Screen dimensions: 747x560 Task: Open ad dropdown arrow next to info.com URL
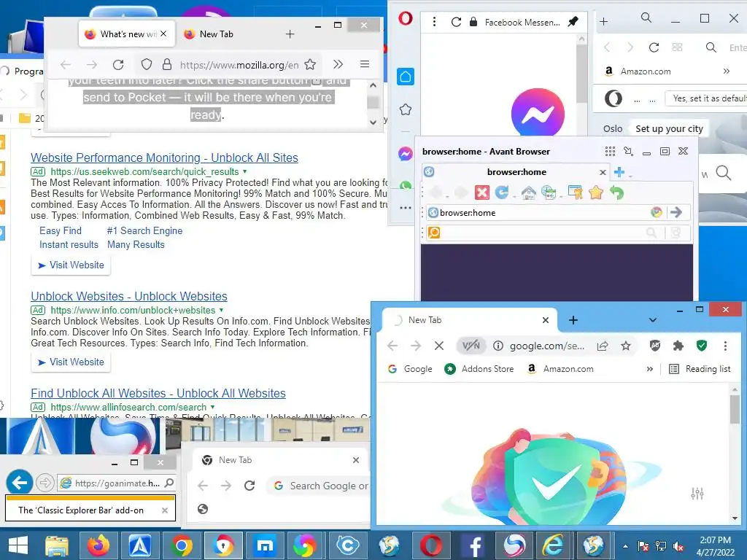point(221,310)
